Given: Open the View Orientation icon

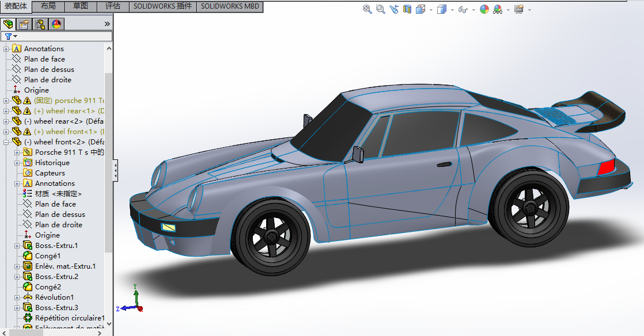Looking at the screenshot, I should pos(420,9).
